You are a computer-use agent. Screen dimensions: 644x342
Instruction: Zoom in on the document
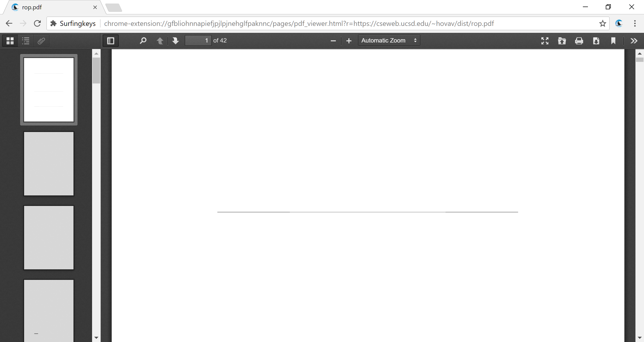pyautogui.click(x=348, y=40)
